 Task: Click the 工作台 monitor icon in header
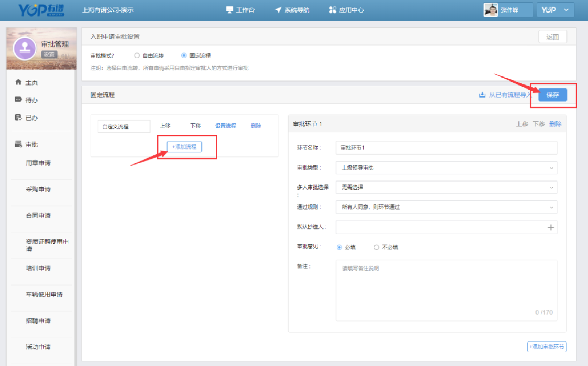coord(229,10)
